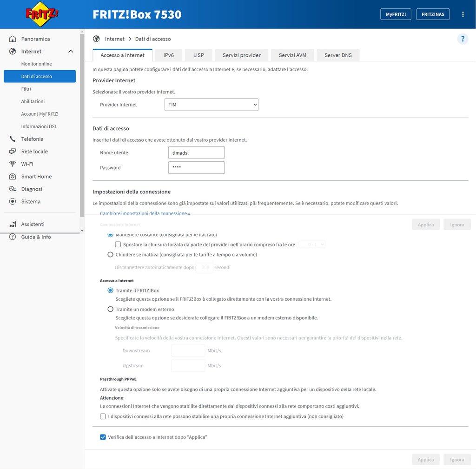
Task: Open Account MyFRITZ! in the sidebar
Action: (40, 114)
